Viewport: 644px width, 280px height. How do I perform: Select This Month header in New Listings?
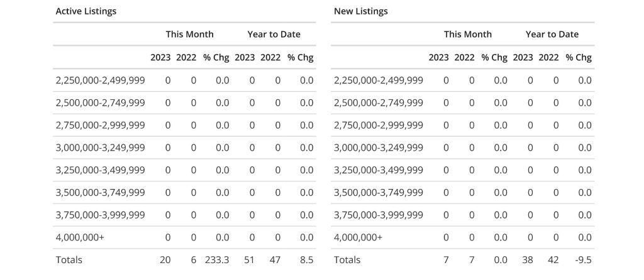467,34
